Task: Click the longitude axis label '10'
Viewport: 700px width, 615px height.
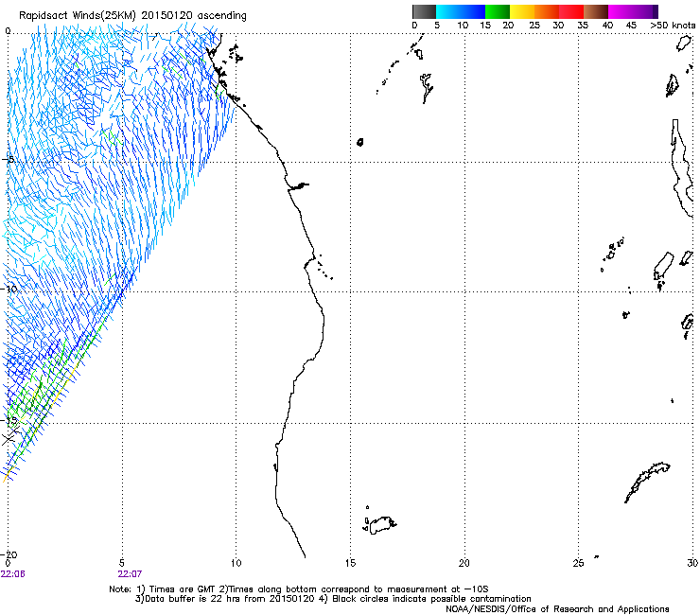Action: 236,563
